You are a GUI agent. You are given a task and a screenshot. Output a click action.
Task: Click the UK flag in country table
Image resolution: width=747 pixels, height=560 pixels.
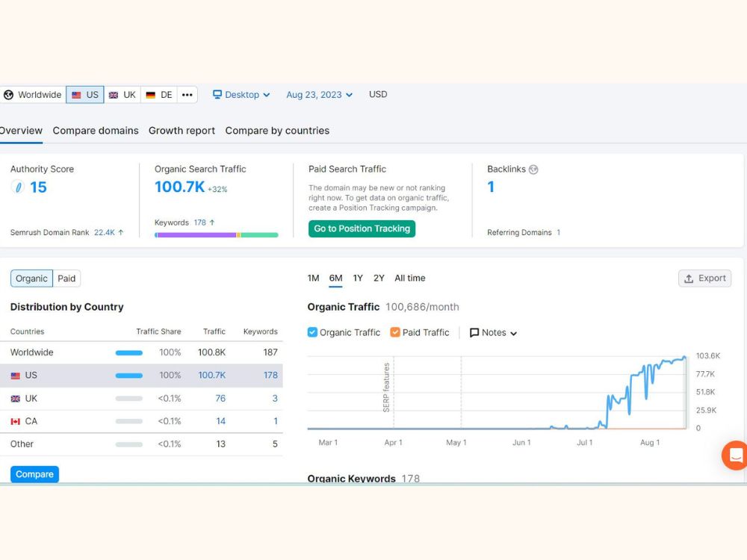[x=15, y=399]
